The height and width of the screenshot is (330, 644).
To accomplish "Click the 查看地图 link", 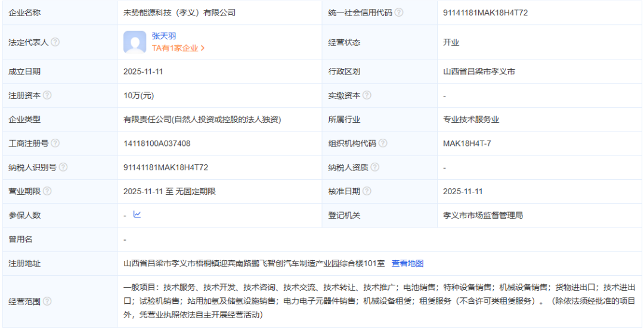I will click(x=407, y=263).
